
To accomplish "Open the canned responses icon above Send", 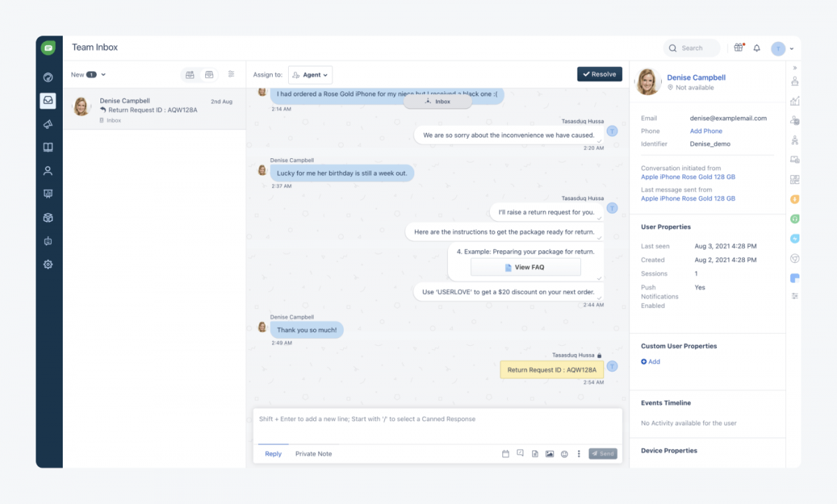I will pyautogui.click(x=520, y=453).
